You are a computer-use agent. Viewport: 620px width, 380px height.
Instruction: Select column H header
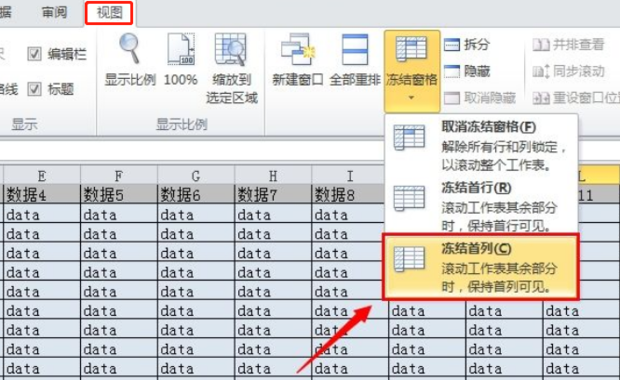273,175
